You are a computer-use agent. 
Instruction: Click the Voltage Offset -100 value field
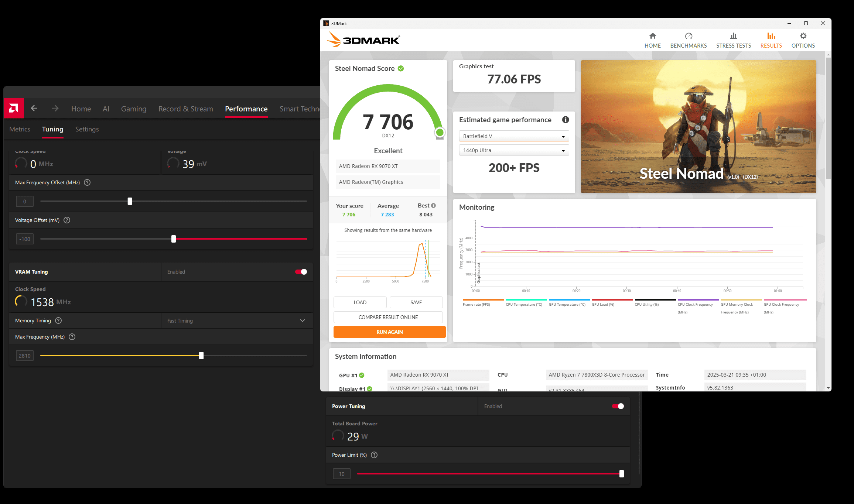point(25,239)
